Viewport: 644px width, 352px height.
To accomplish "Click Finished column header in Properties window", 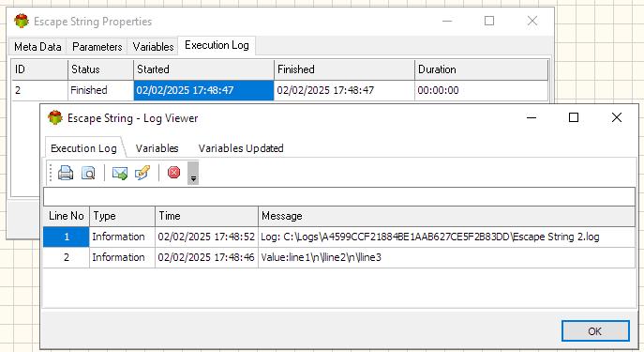I will pos(344,69).
